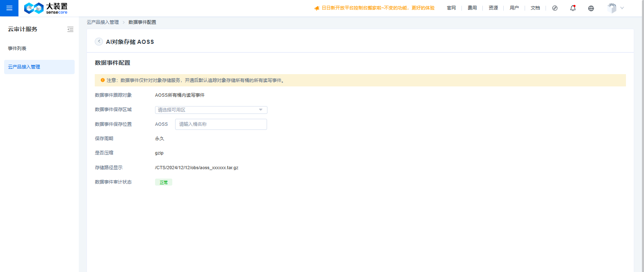The width and height of the screenshot is (644, 272).
Task: Select 云产品接入管理 in the sidebar
Action: point(24,67)
